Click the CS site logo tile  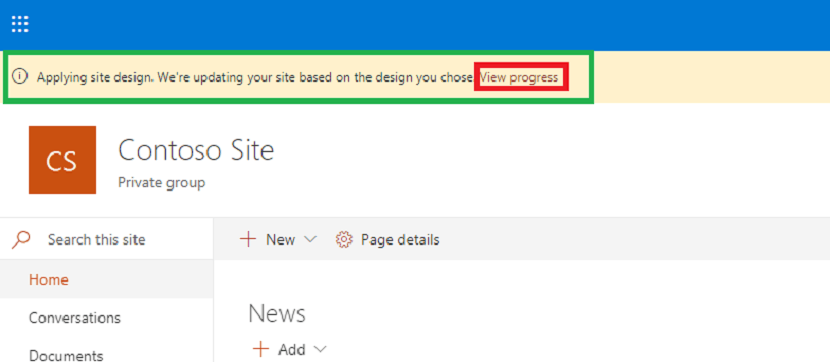coord(63,160)
